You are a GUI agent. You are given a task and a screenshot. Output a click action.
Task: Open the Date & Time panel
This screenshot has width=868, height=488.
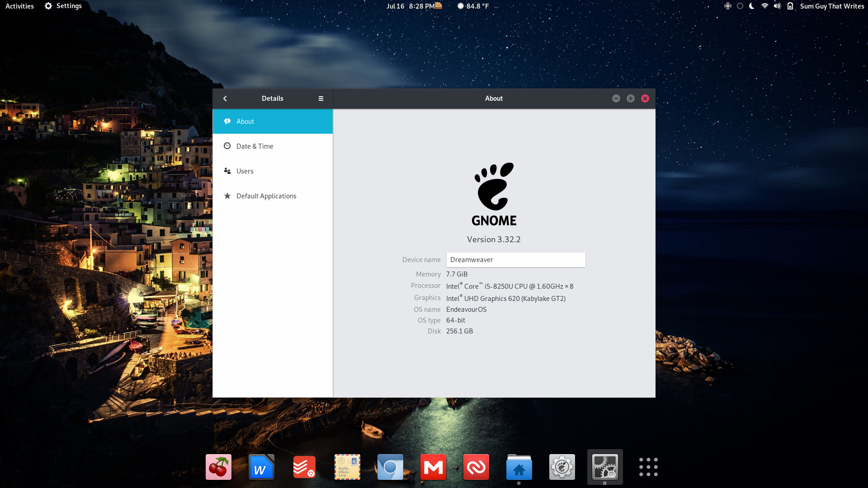pos(273,146)
